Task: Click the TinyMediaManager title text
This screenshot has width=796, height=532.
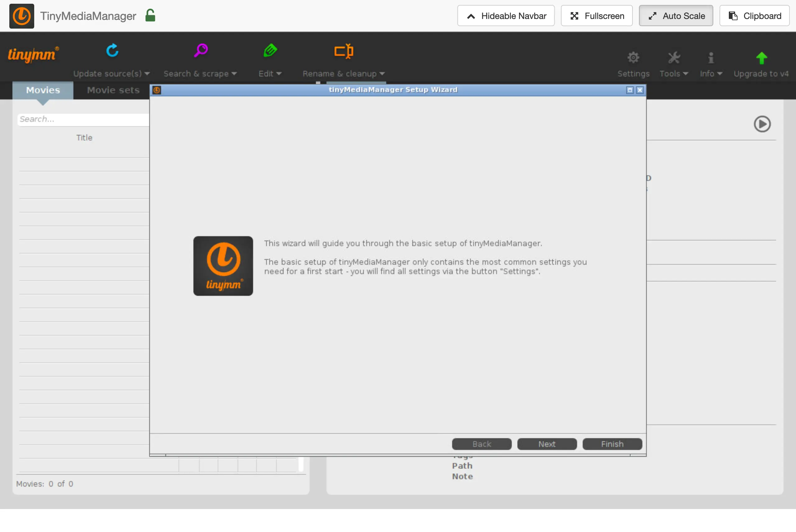Action: (x=88, y=16)
